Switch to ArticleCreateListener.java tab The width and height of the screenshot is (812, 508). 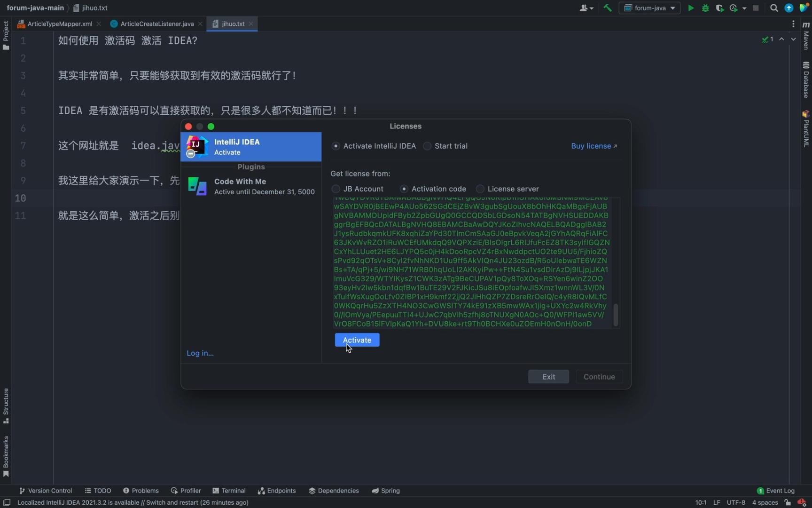(x=157, y=24)
